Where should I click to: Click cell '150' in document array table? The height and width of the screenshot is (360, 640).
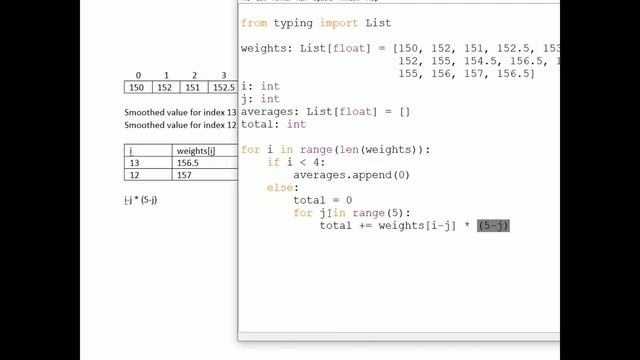point(138,87)
